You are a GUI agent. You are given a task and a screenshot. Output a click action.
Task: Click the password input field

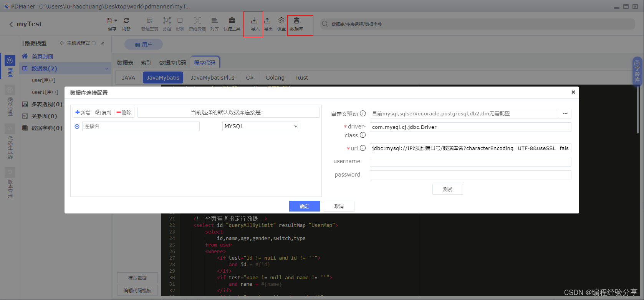(470, 175)
